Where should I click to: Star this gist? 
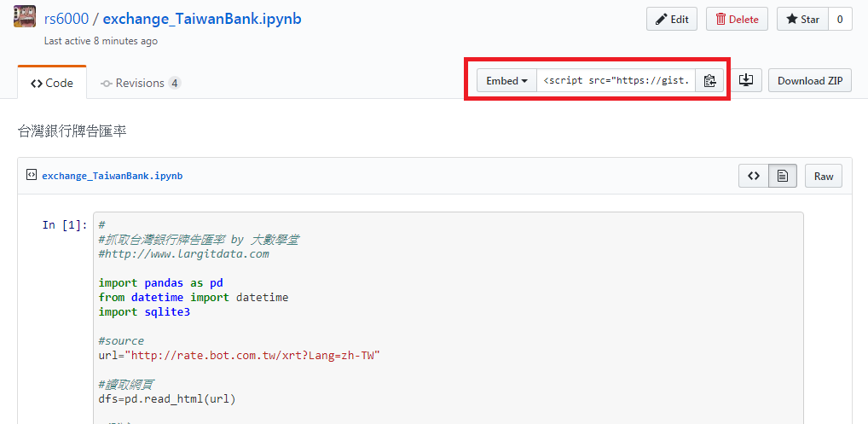801,19
